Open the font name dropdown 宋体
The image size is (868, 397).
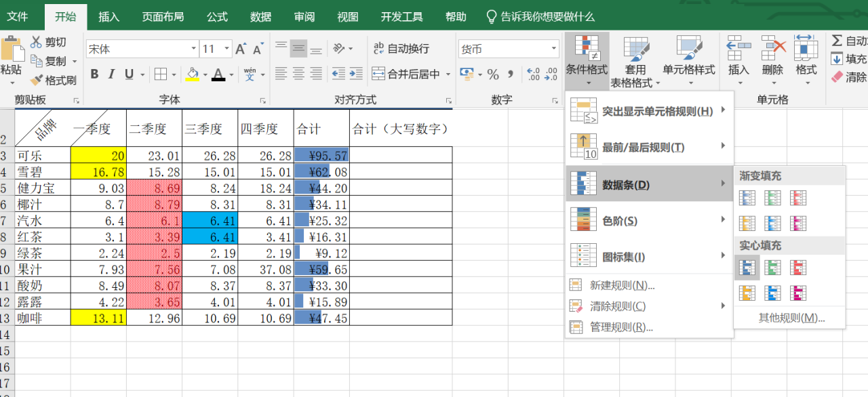click(193, 49)
